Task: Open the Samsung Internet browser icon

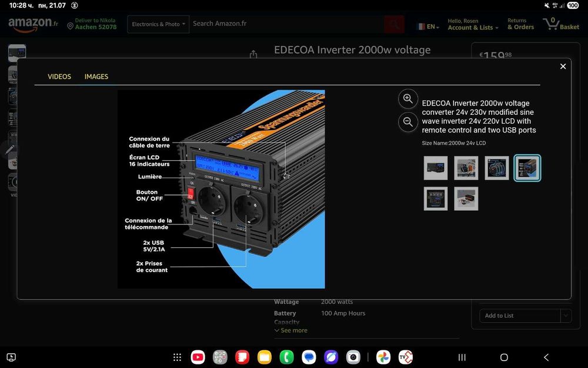Action: [330, 357]
